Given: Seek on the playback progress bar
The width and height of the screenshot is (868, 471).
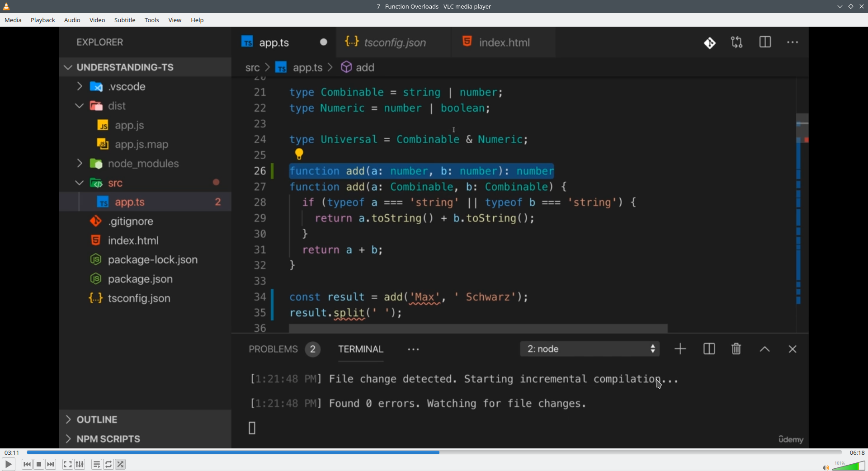Looking at the screenshot, I should click(x=434, y=452).
